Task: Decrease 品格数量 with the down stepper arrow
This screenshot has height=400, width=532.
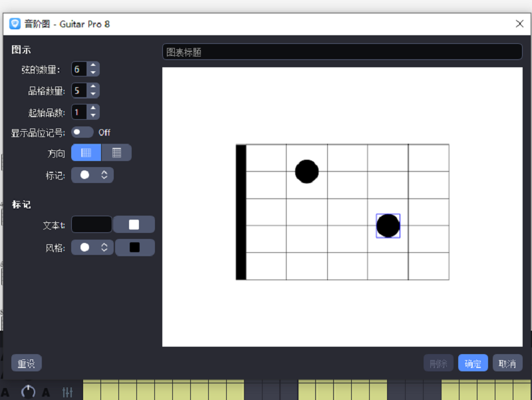Action: [92, 93]
